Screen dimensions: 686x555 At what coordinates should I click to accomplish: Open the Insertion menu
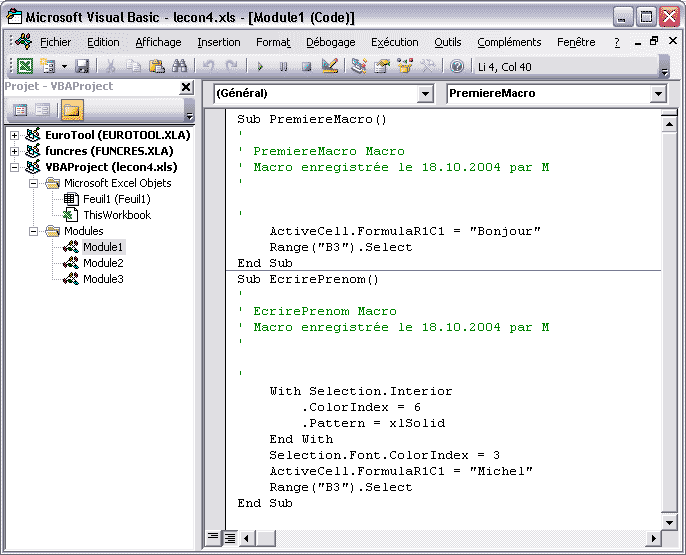click(x=219, y=42)
